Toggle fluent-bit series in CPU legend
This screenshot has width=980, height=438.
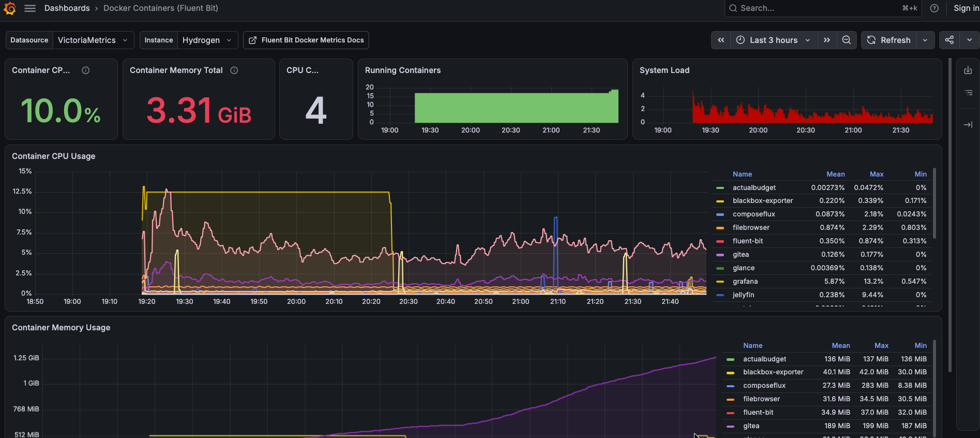(x=748, y=241)
